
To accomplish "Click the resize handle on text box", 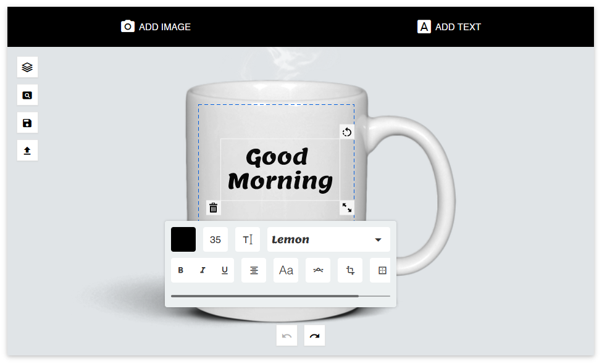I will click(x=347, y=208).
